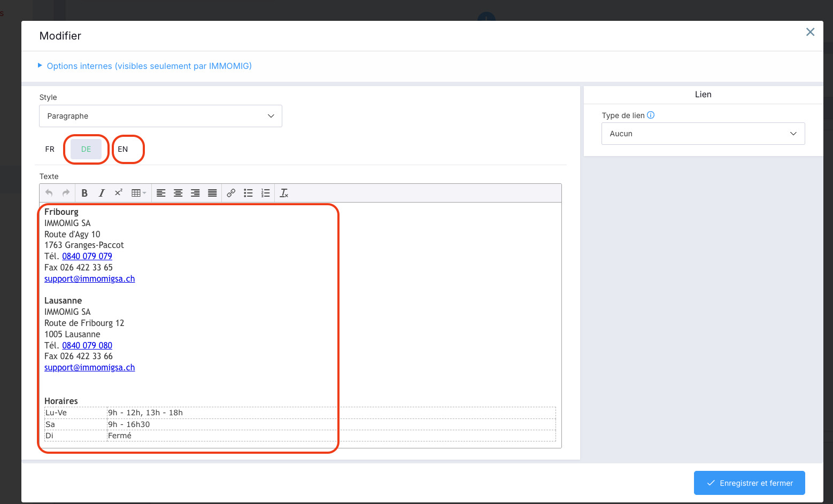Image resolution: width=833 pixels, height=504 pixels.
Task: Justify the text
Action: tap(212, 193)
